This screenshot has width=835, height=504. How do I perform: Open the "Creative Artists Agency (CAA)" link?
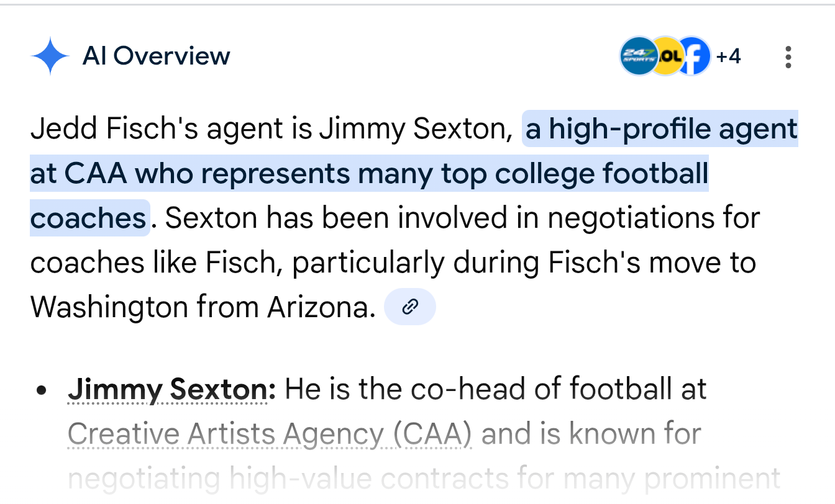[x=270, y=434]
